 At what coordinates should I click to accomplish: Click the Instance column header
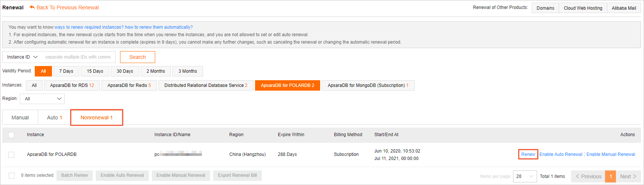click(36, 135)
